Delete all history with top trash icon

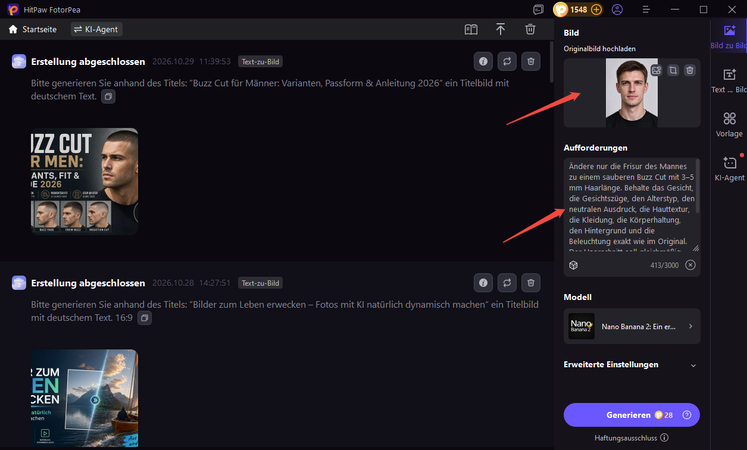point(530,30)
